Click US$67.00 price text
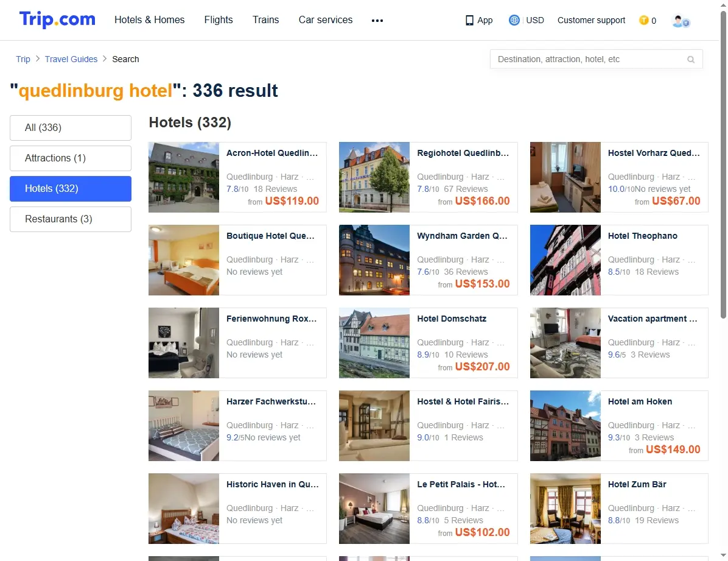This screenshot has height=561, width=728. pyautogui.click(x=676, y=201)
